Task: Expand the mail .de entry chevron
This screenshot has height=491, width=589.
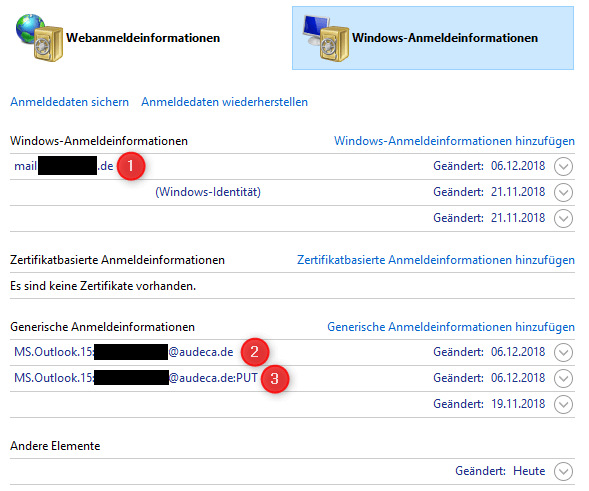Action: pos(563,166)
